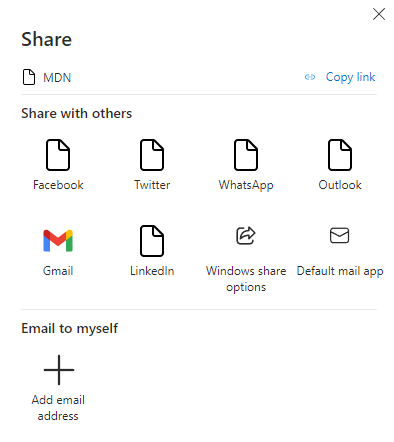Click the page icon beside MDN
Screen dimensions: 394x442
point(29,77)
